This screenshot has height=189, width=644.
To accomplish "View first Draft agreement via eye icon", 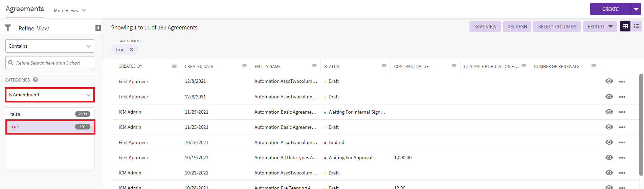I will [x=609, y=81].
